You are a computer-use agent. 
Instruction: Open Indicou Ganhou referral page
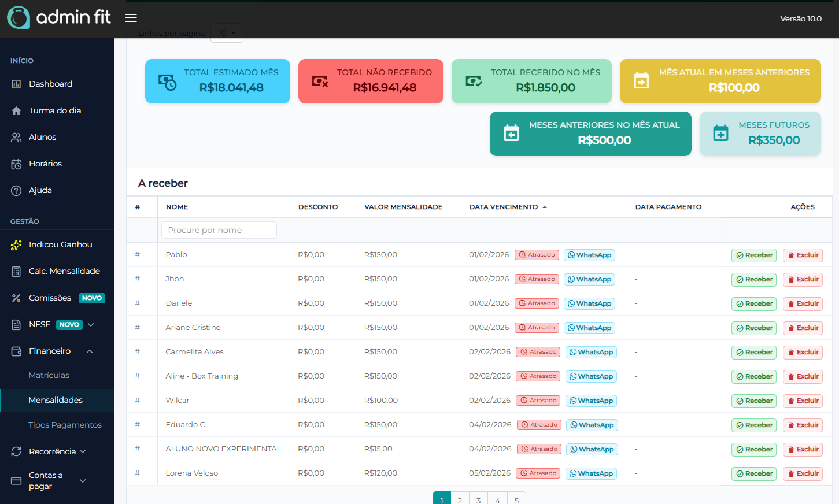coord(60,244)
